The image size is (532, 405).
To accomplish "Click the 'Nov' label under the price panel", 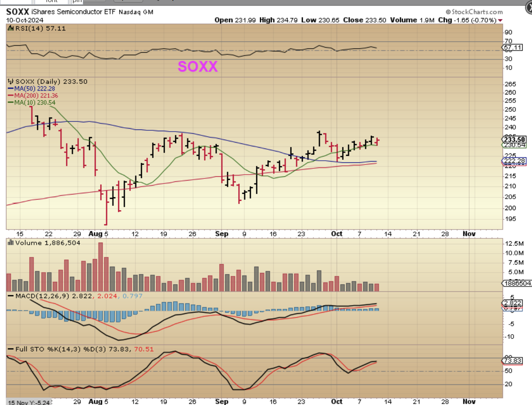I will pos(469,233).
